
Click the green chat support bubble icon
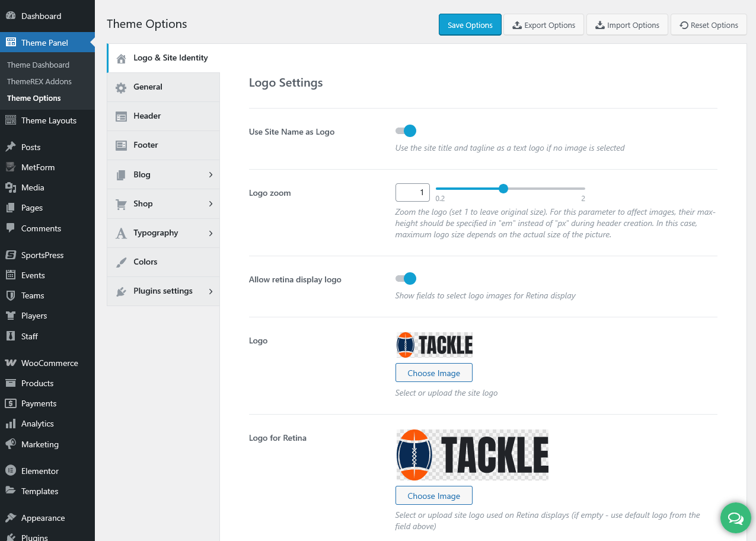(735, 518)
